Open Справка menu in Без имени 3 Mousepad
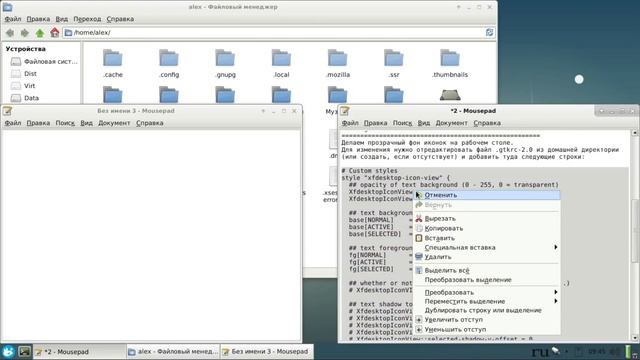 [149, 123]
